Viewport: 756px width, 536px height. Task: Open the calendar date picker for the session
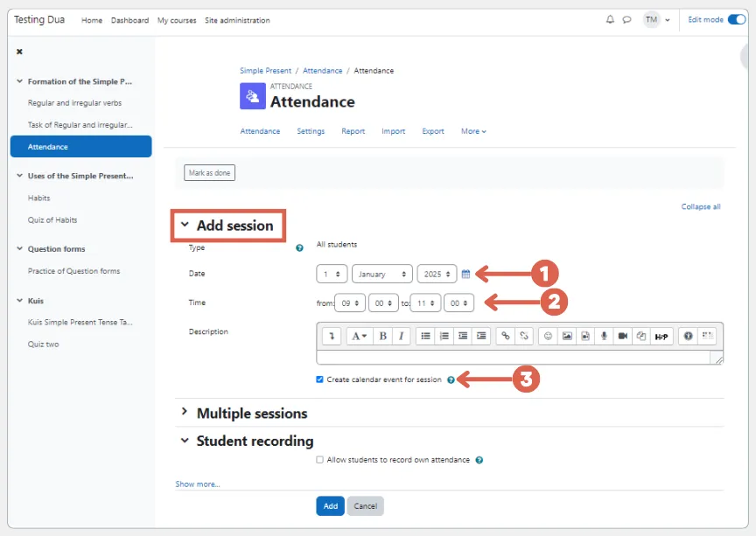[465, 273]
